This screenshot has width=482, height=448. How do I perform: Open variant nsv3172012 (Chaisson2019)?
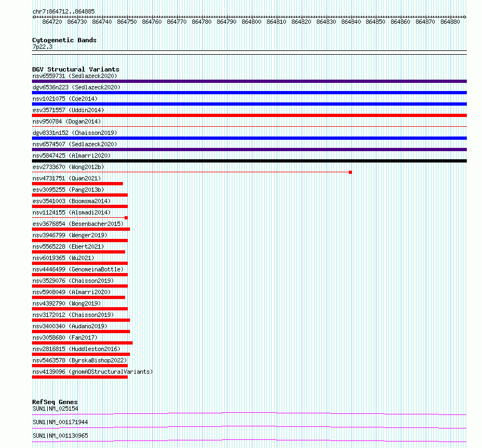click(73, 315)
